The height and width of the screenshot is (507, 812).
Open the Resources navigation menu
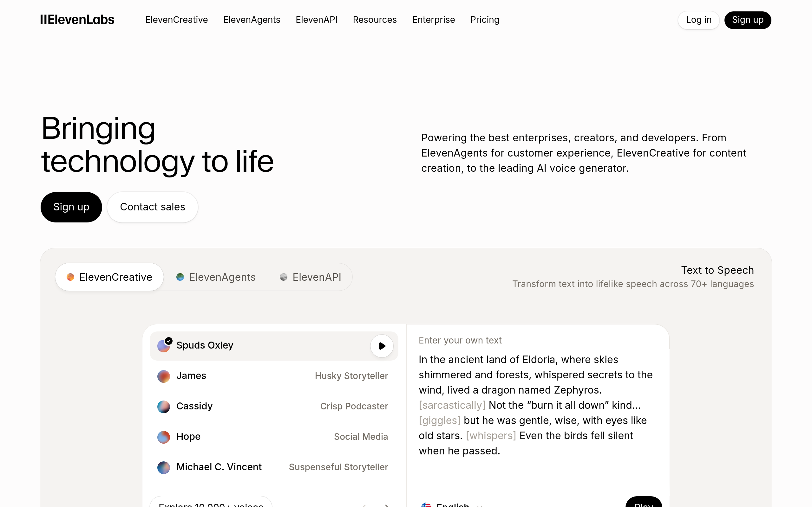[x=375, y=20]
